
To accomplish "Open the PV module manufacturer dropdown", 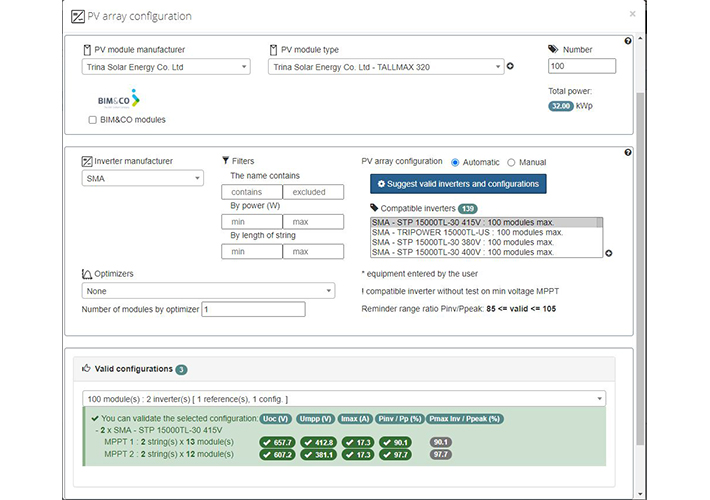I will [x=166, y=67].
